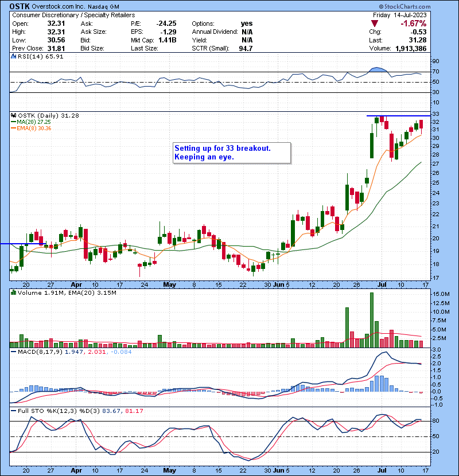
Task: Click the 90 level label on RSI axis
Action: coord(435,61)
